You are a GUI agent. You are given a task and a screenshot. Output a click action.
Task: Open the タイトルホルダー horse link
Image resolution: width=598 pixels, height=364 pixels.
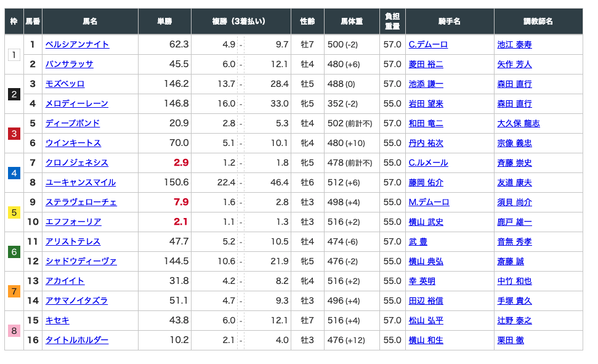click(x=76, y=340)
